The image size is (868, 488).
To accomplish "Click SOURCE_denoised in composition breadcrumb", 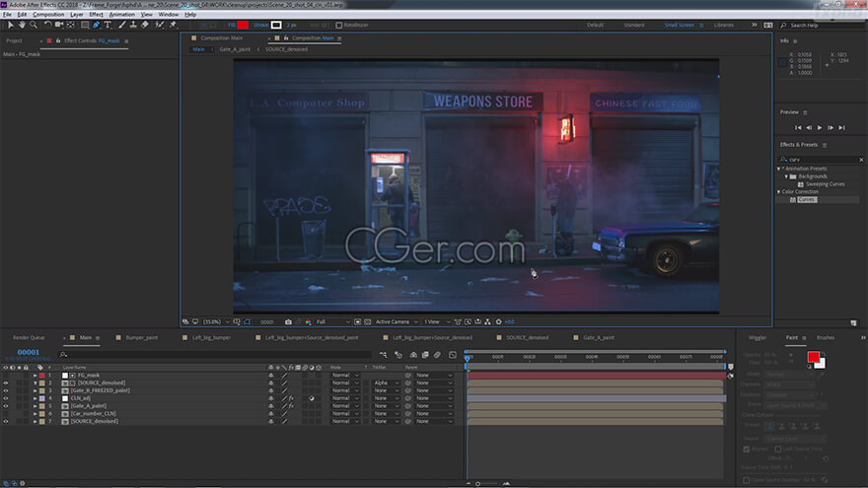I will 286,49.
